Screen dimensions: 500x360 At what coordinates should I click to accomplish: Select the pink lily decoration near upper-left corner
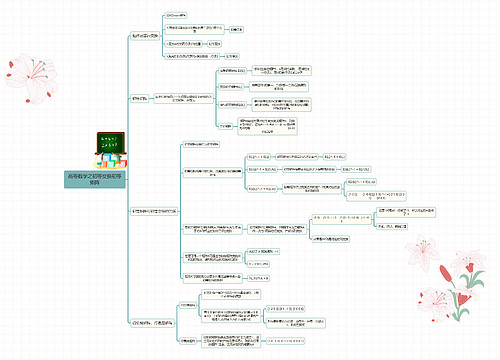(31, 78)
